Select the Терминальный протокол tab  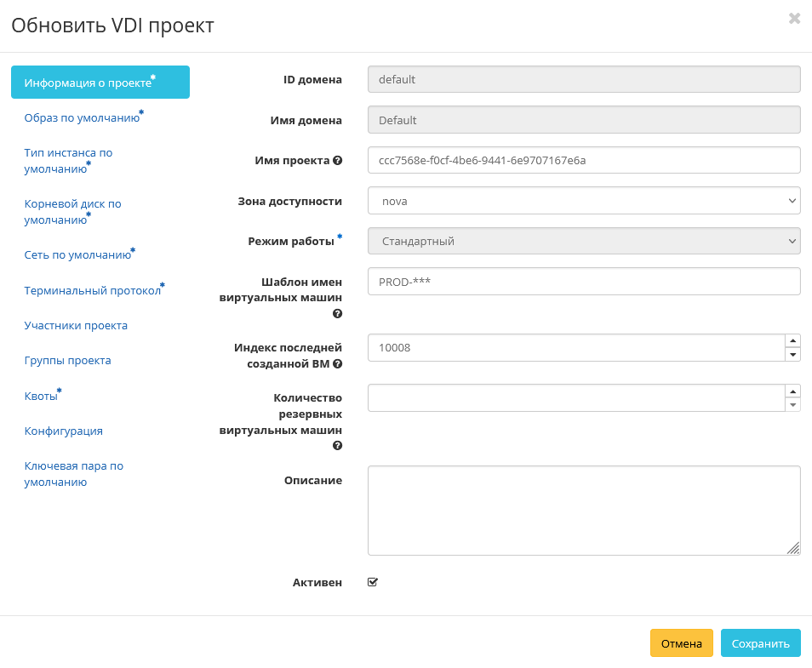(x=92, y=291)
